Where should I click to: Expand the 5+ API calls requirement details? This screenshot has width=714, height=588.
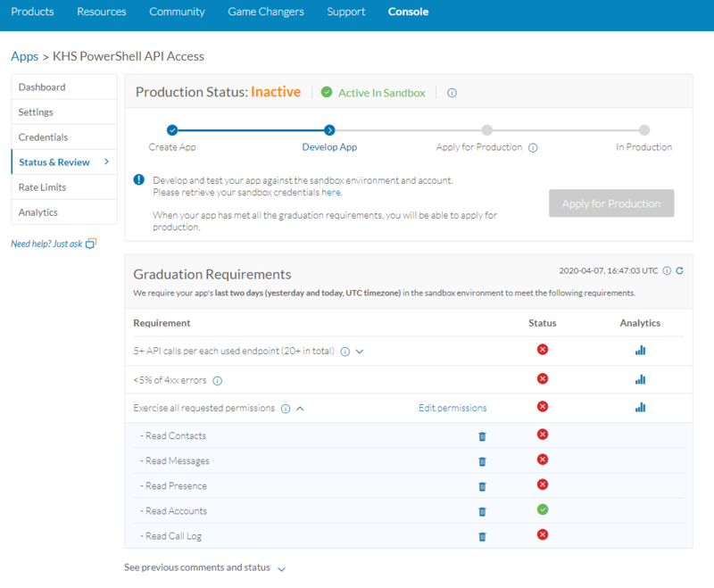pyautogui.click(x=361, y=350)
